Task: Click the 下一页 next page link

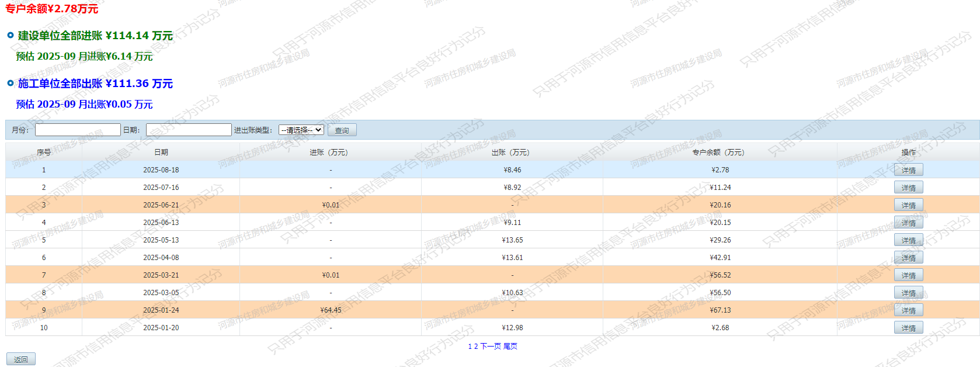Action: [x=490, y=347]
